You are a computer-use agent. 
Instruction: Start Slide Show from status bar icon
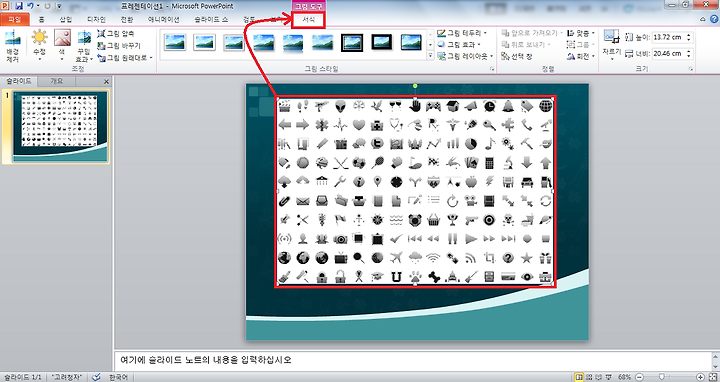(x=608, y=377)
